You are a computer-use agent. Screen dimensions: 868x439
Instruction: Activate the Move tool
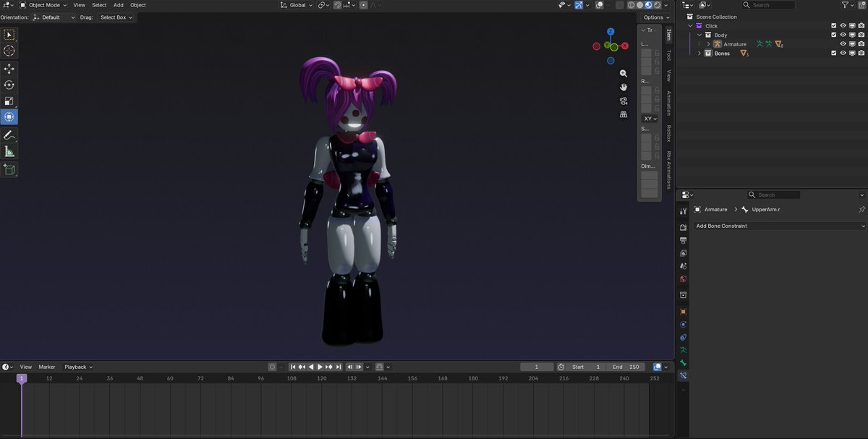[x=9, y=69]
